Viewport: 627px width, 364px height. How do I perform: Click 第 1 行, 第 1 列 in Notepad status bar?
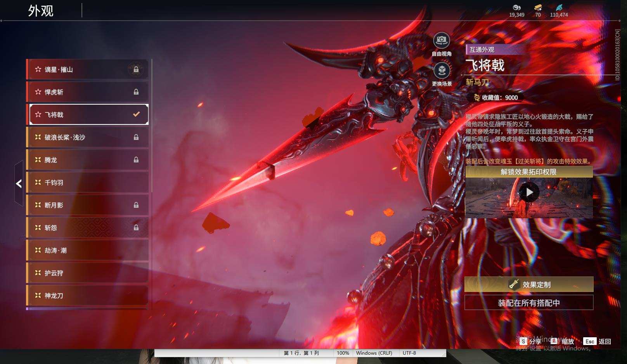(301, 353)
